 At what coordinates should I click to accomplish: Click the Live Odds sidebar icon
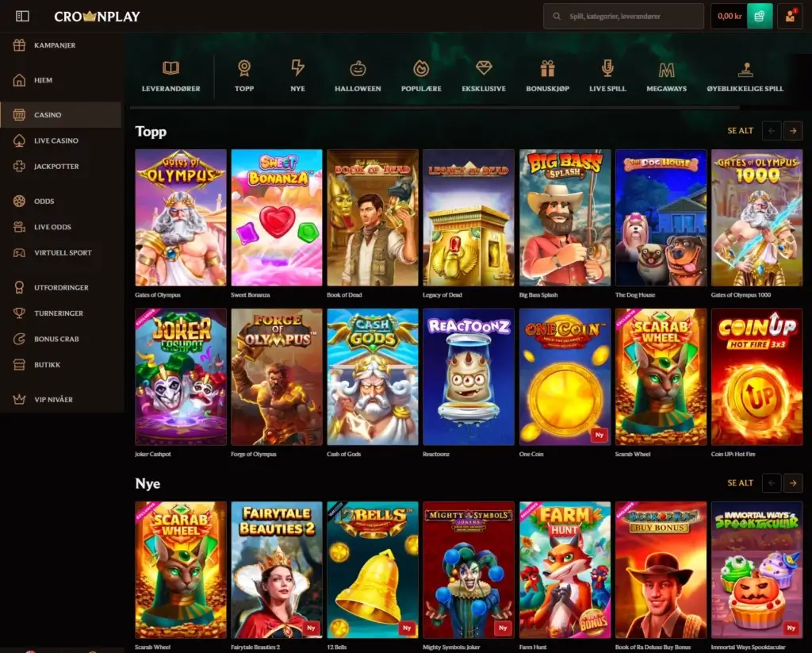(19, 227)
